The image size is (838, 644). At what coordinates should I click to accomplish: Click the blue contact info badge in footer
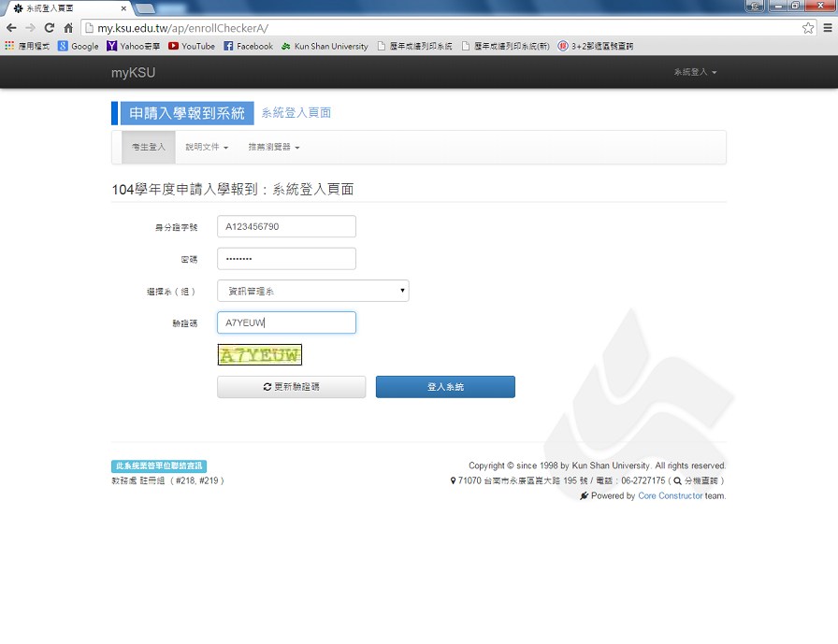pos(159,465)
